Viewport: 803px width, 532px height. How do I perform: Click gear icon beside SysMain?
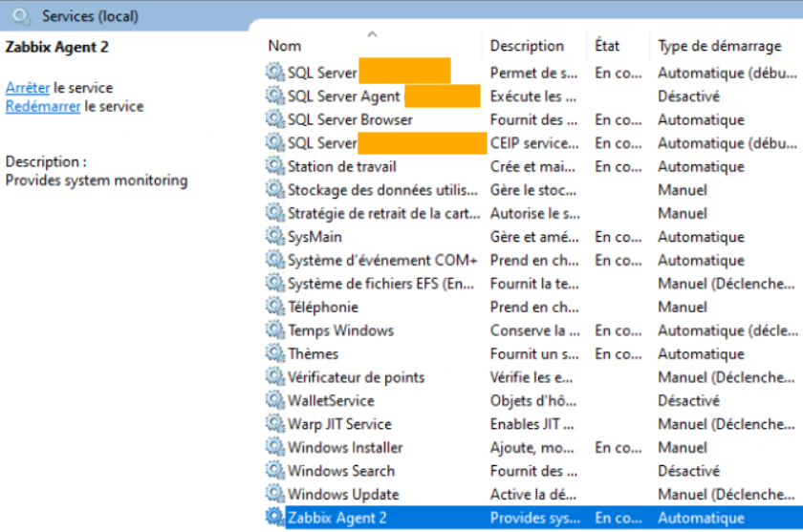[x=275, y=236]
